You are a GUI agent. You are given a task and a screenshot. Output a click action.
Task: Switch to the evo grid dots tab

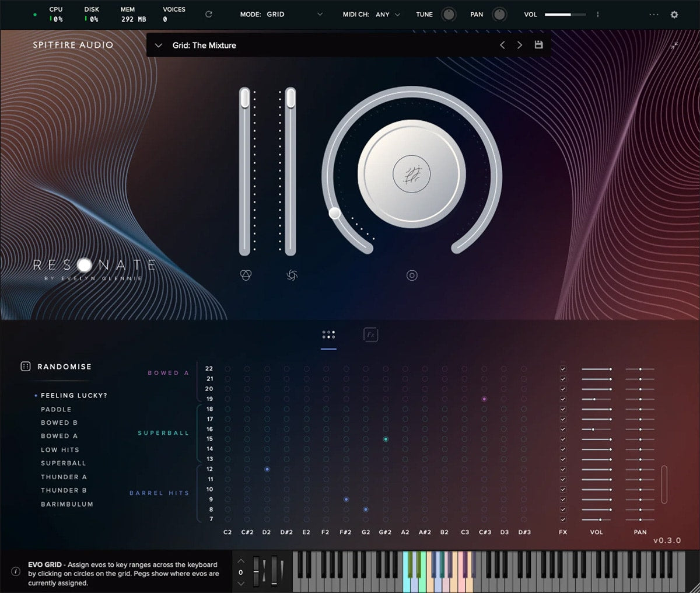pos(328,334)
